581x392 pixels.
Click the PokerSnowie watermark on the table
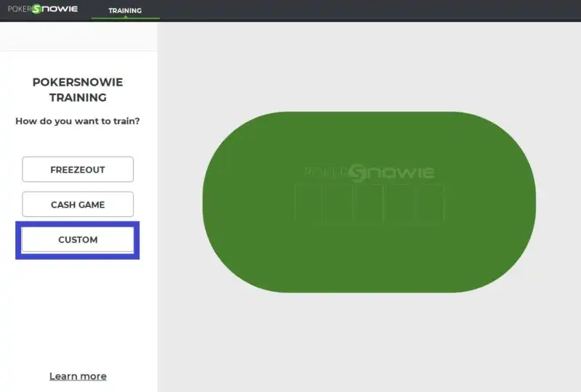pos(368,172)
